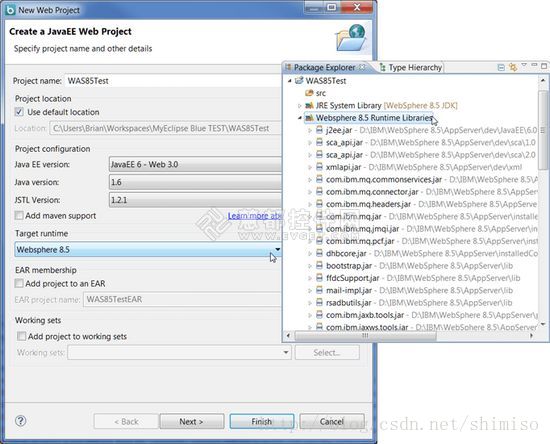Click the Project name input field
Image resolution: width=550 pixels, height=444 pixels.
174,81
